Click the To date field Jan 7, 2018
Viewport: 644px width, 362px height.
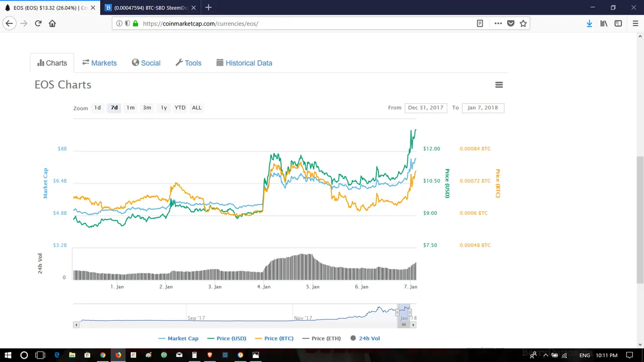tap(482, 108)
